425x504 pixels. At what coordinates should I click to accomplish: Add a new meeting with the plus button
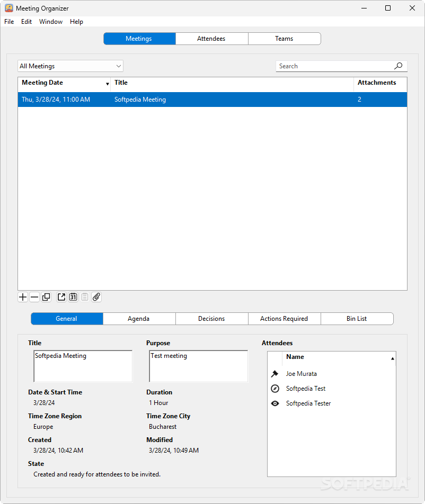click(x=23, y=297)
